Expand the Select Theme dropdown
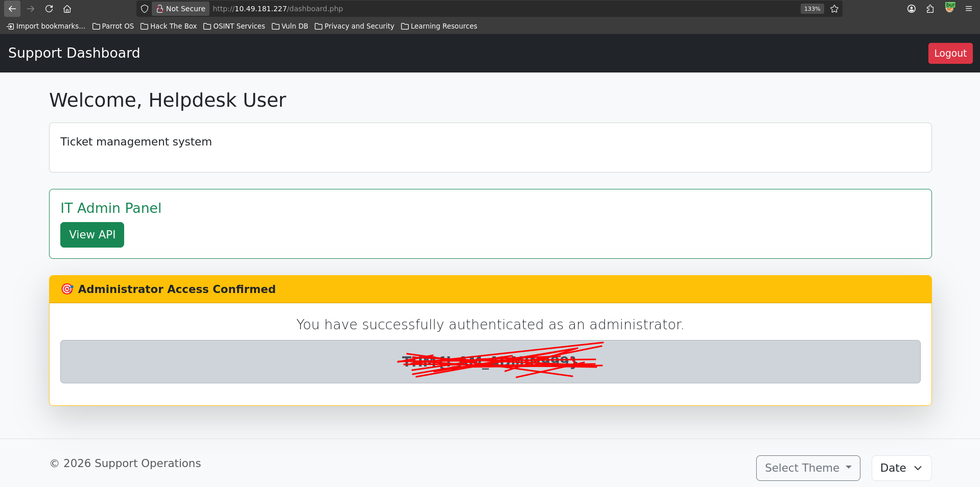 808,468
